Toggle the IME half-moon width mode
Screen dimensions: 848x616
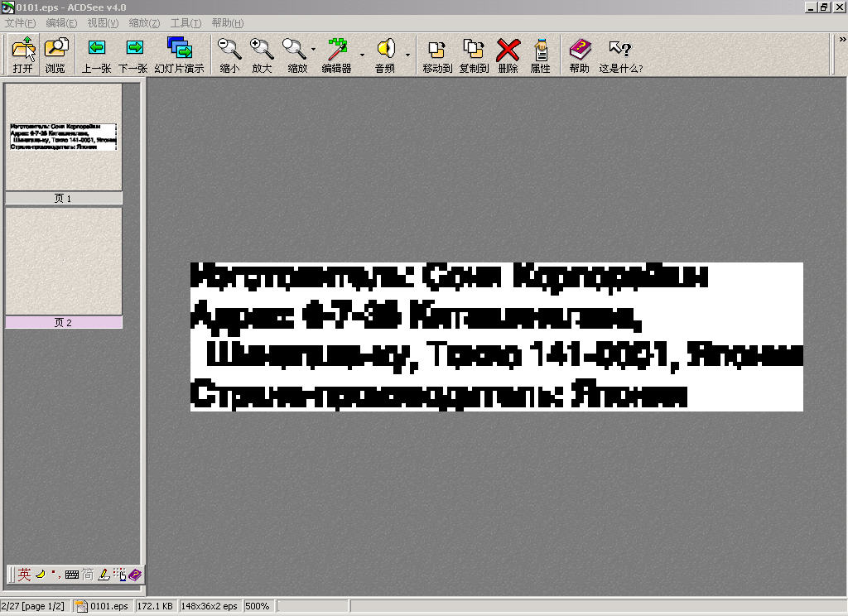coord(41,575)
